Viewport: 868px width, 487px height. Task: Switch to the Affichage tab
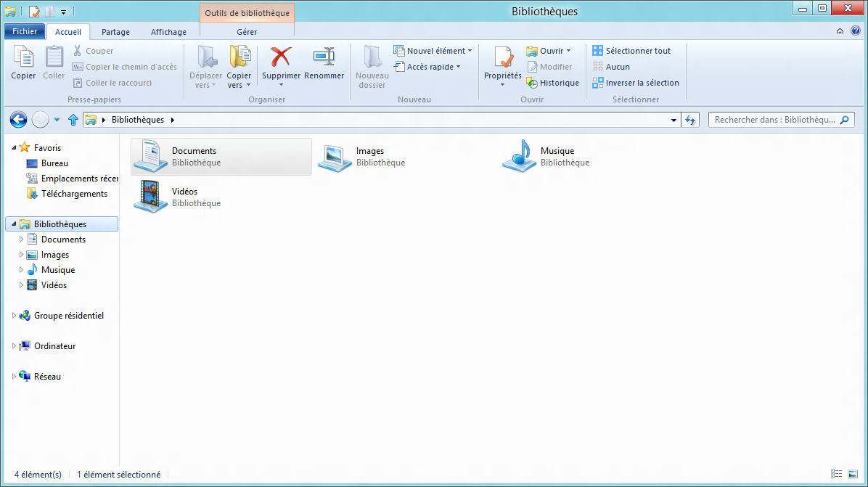(x=168, y=31)
